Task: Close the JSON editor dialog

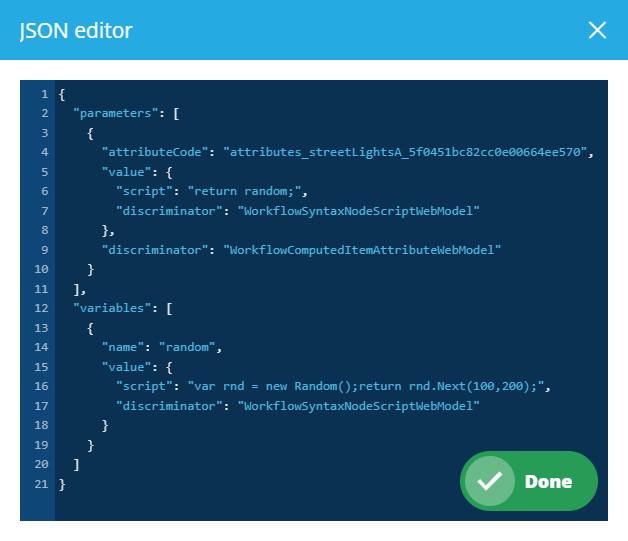Action: click(x=597, y=30)
